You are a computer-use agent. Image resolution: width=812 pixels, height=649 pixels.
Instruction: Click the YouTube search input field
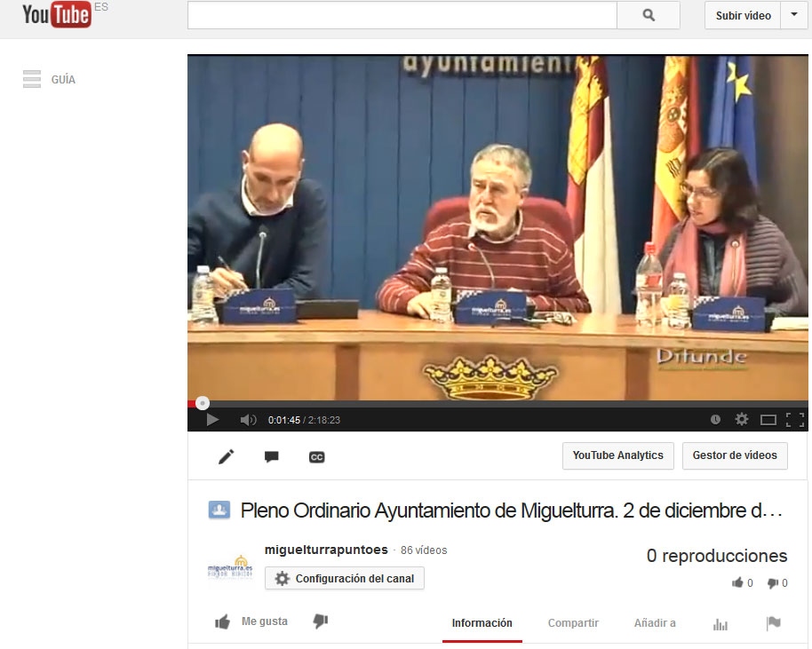pyautogui.click(x=402, y=15)
